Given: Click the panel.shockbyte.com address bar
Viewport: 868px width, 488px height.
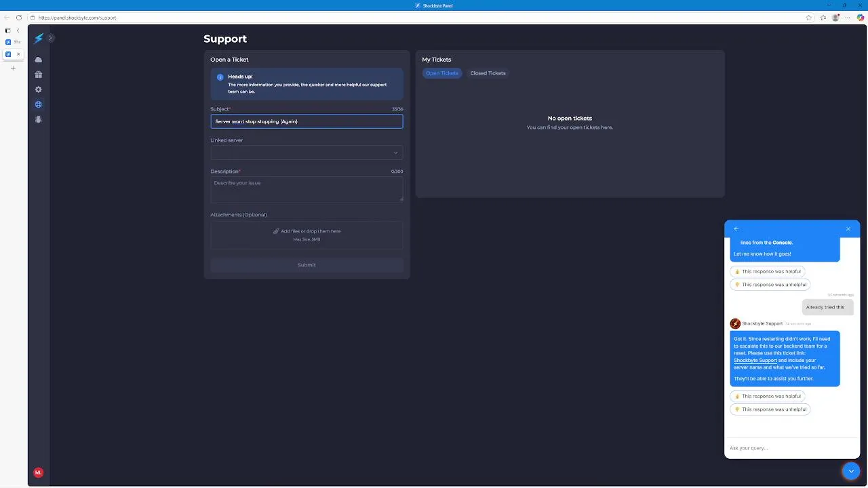Looking at the screenshot, I should (420, 18).
